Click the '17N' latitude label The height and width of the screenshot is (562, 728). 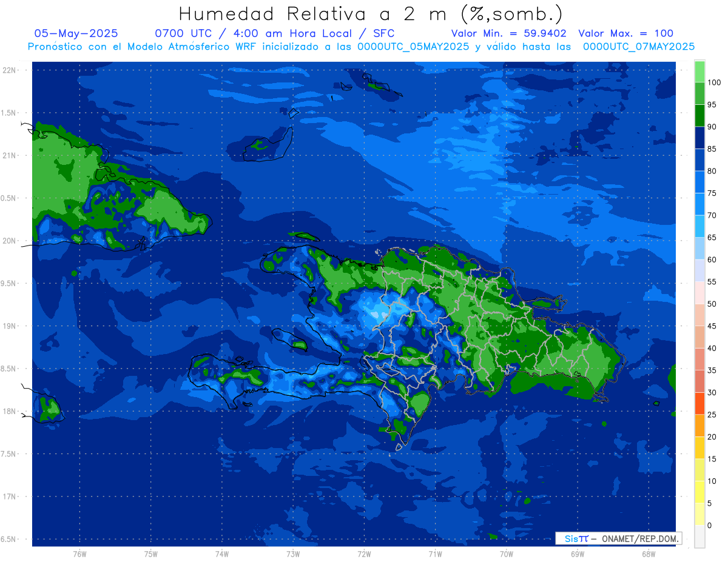click(x=10, y=497)
